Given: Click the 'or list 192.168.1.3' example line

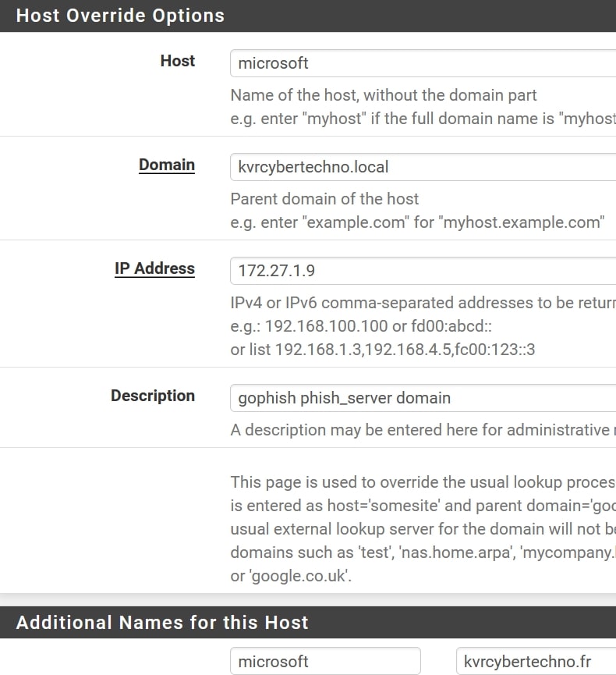Looking at the screenshot, I should click(383, 349).
